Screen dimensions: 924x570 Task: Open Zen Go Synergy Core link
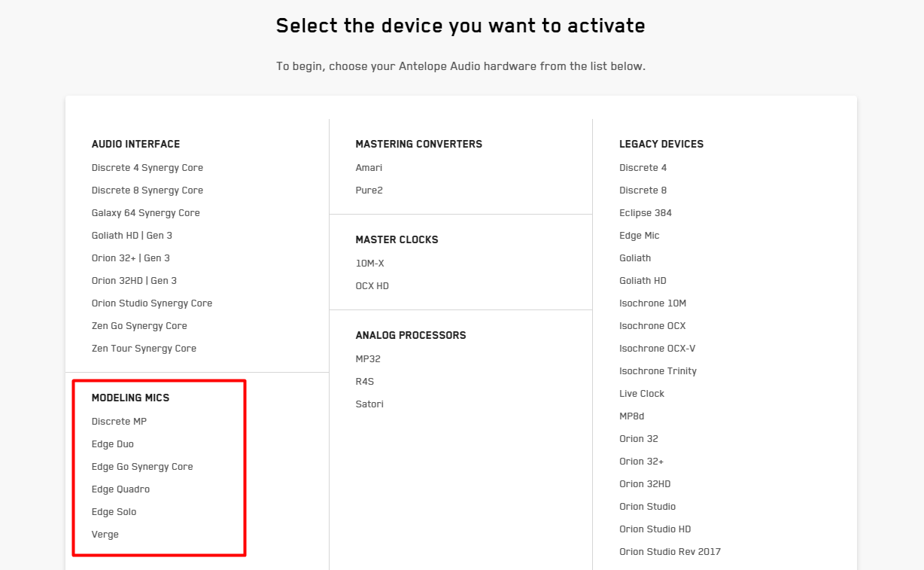(139, 326)
